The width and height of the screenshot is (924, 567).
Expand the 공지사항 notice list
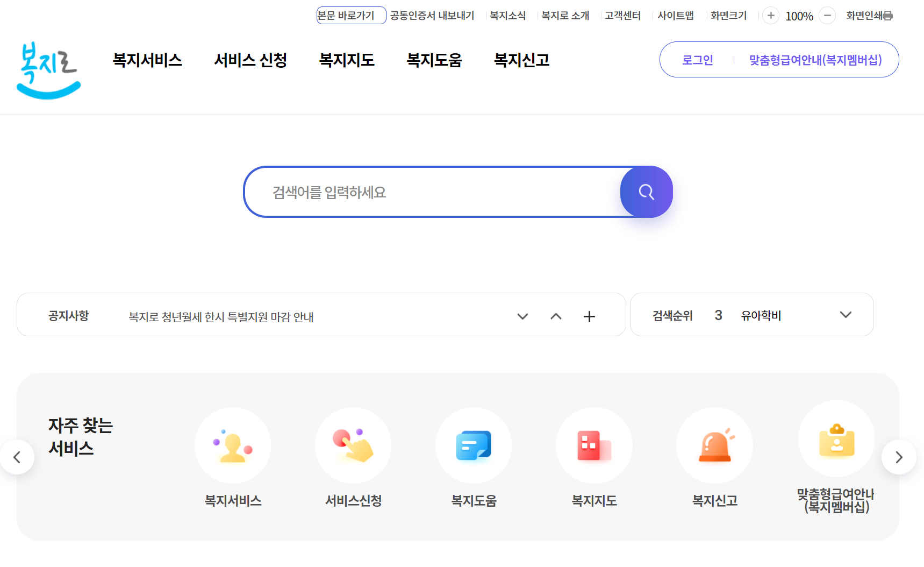point(522,317)
